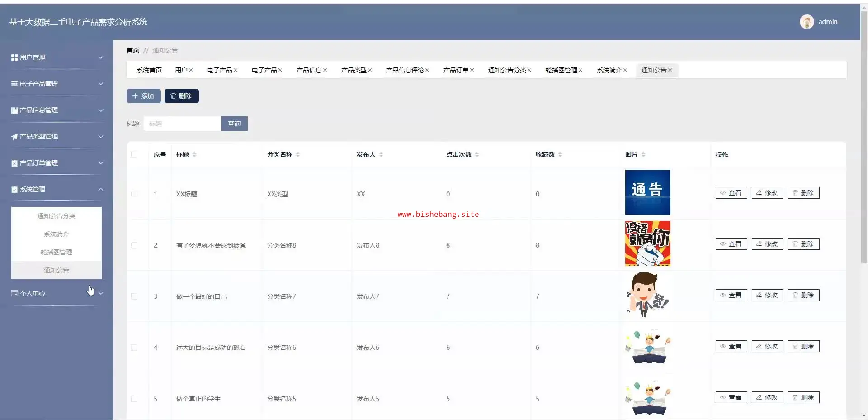Image resolution: width=868 pixels, height=420 pixels.
Task: Collapse the 系统管理 sidebar section
Action: (101, 189)
